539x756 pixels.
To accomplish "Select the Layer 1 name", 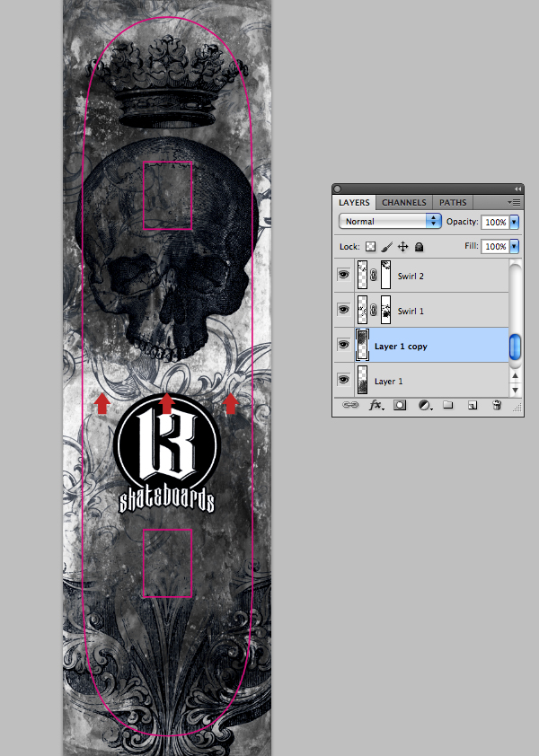I will coord(388,382).
